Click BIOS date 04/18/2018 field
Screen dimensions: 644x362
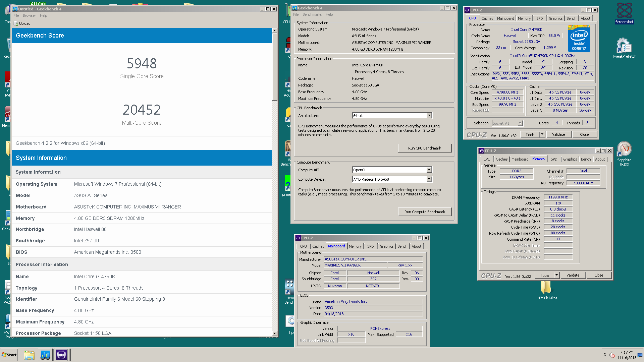pos(373,314)
